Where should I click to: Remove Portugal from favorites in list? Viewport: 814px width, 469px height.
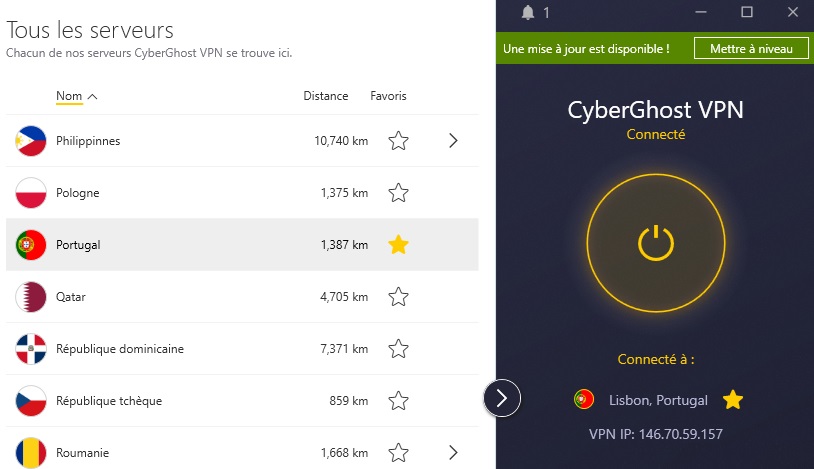[398, 245]
